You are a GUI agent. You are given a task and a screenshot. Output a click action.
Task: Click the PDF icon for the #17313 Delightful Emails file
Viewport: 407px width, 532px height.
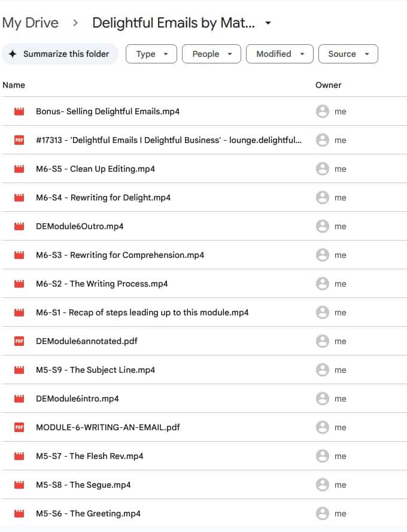tap(19, 140)
